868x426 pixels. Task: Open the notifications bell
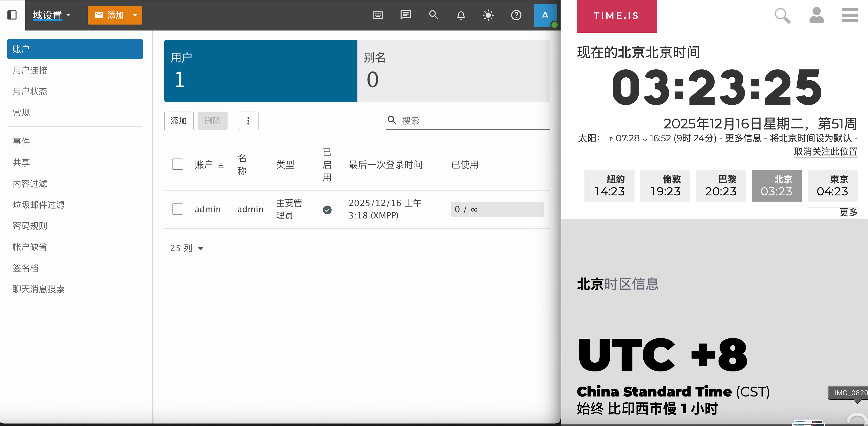tap(461, 15)
